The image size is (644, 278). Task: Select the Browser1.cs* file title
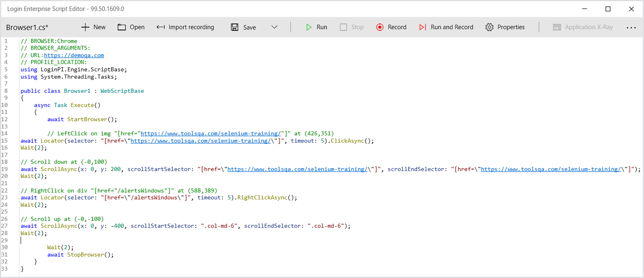(27, 27)
